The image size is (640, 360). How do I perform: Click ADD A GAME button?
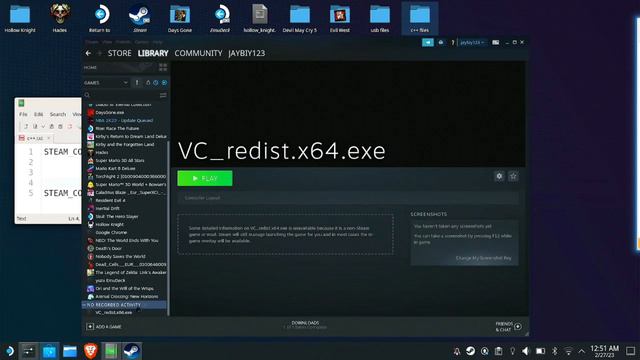point(104,327)
